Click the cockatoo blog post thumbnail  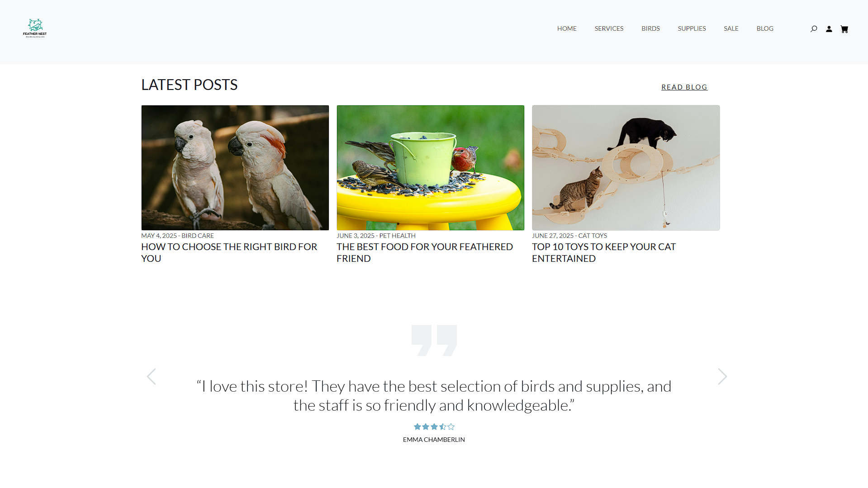235,168
